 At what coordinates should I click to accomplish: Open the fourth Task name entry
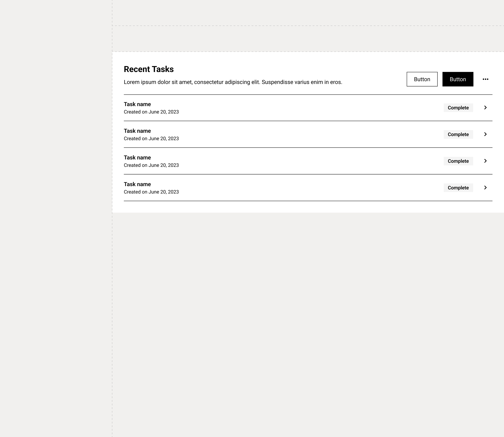click(137, 184)
